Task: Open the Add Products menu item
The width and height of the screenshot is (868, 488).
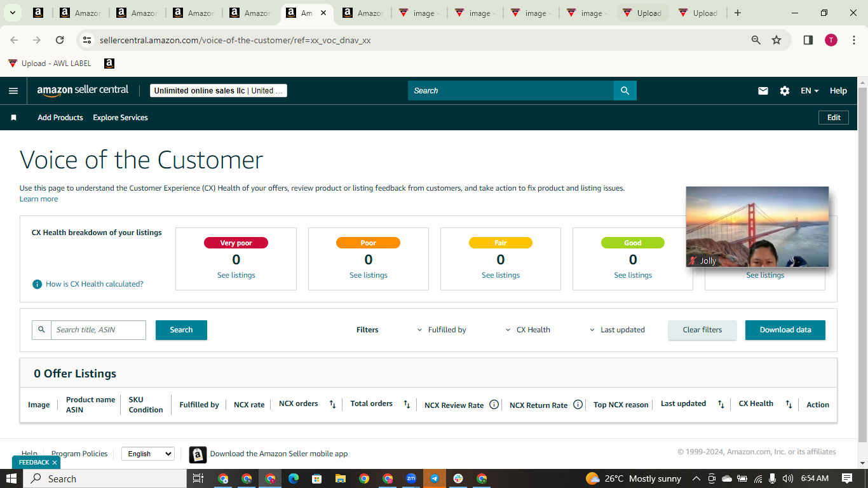Action: [x=60, y=118]
